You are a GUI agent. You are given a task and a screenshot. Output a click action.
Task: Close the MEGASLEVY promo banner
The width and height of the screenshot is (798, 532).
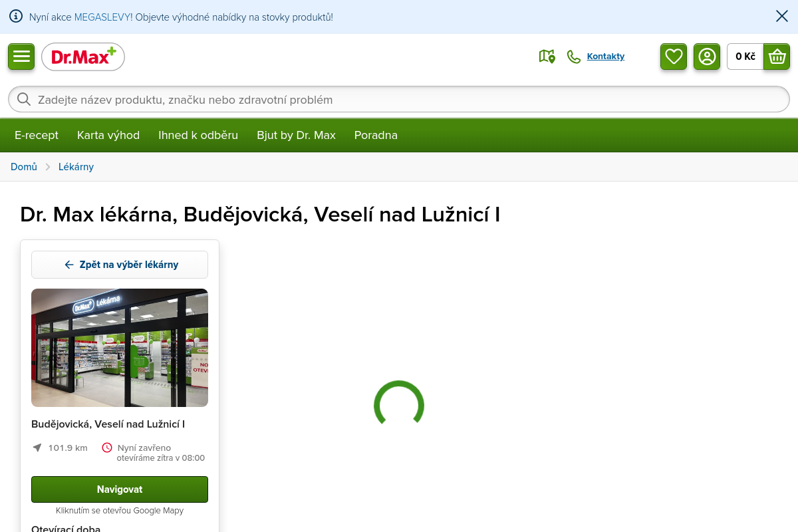click(782, 17)
